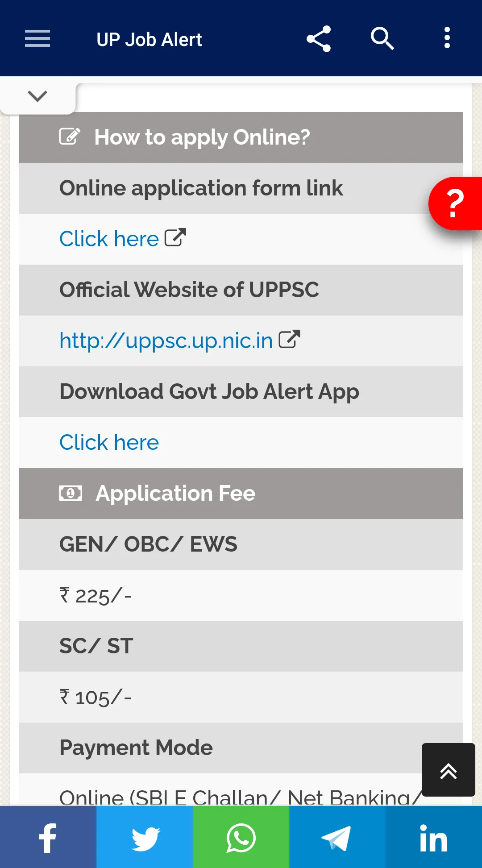Select 'Online application form link' row

click(241, 188)
